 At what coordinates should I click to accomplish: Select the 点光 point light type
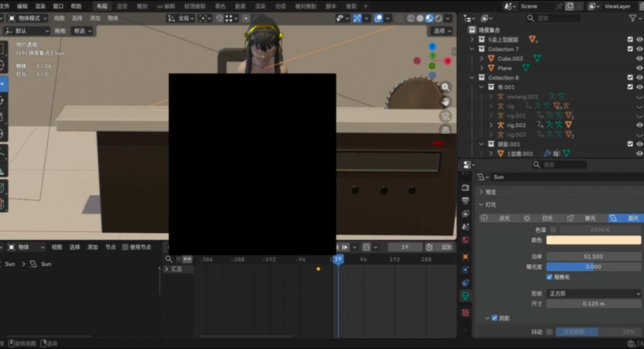click(x=500, y=218)
